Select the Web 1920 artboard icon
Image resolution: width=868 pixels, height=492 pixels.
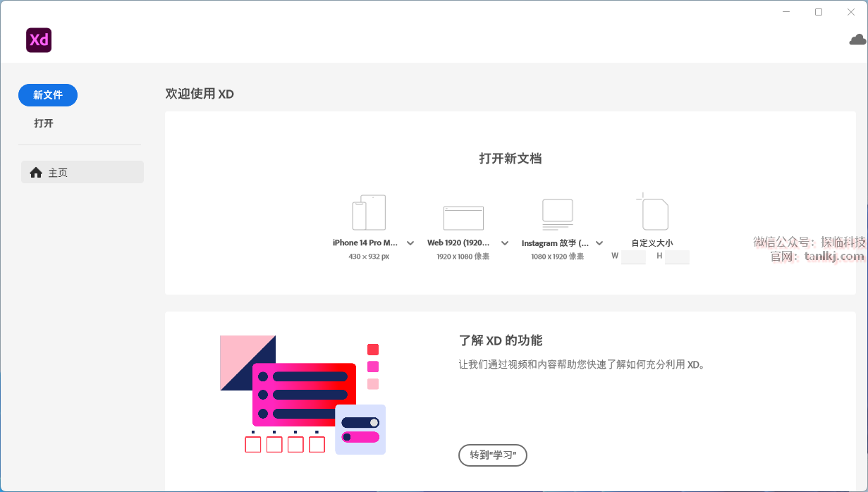463,218
